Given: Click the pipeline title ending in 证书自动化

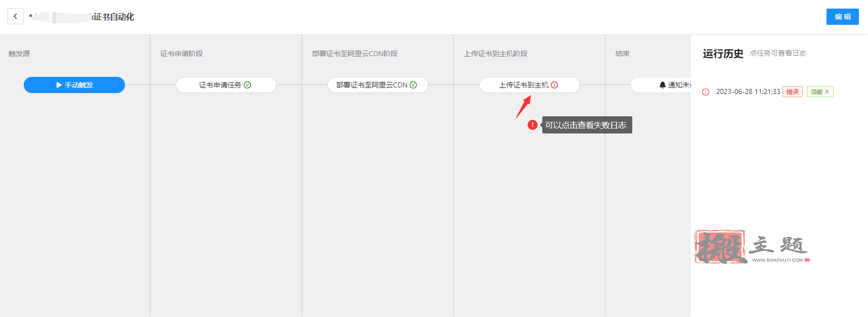Looking at the screenshot, I should click(x=81, y=17).
